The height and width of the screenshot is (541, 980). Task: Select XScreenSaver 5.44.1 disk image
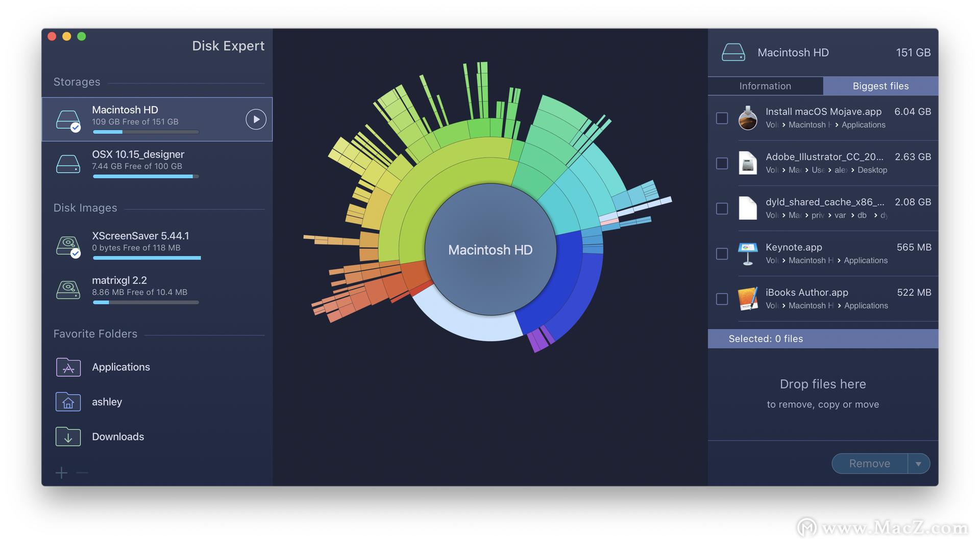tap(157, 246)
